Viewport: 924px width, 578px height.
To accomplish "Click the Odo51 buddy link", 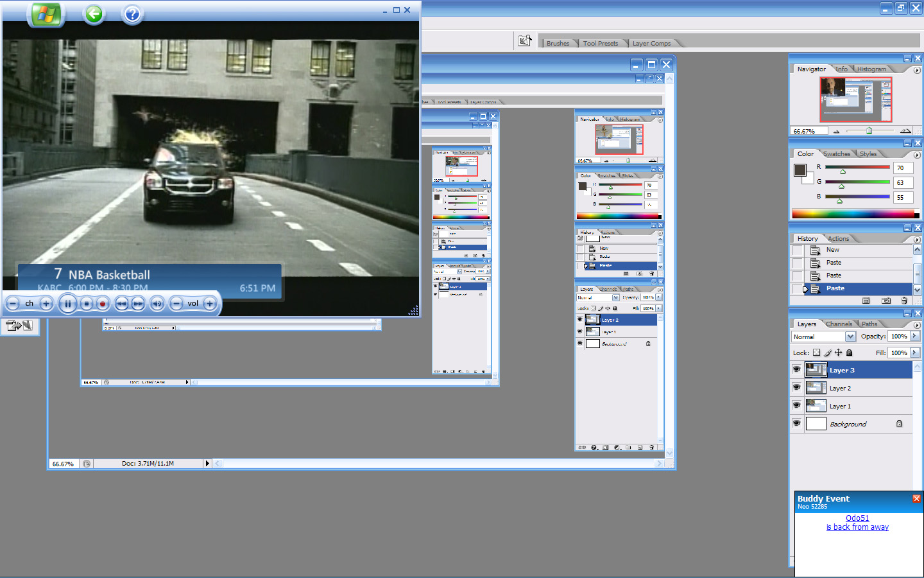I will coord(857,518).
